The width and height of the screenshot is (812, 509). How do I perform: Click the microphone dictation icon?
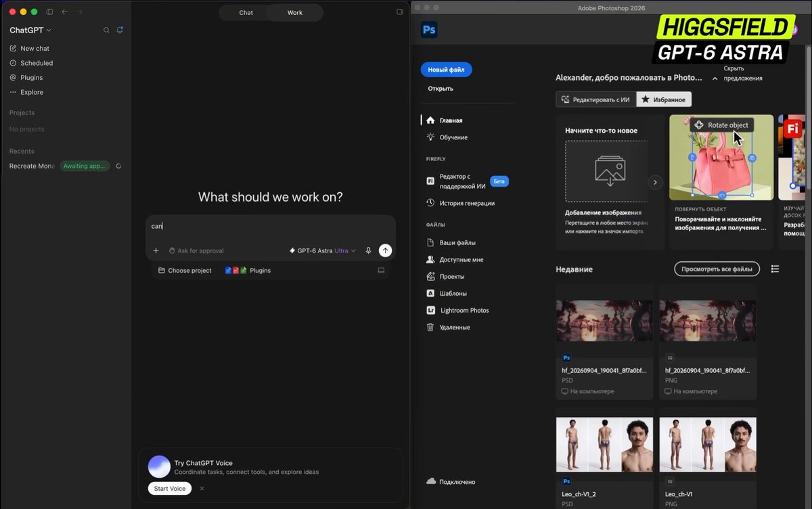[x=369, y=250]
